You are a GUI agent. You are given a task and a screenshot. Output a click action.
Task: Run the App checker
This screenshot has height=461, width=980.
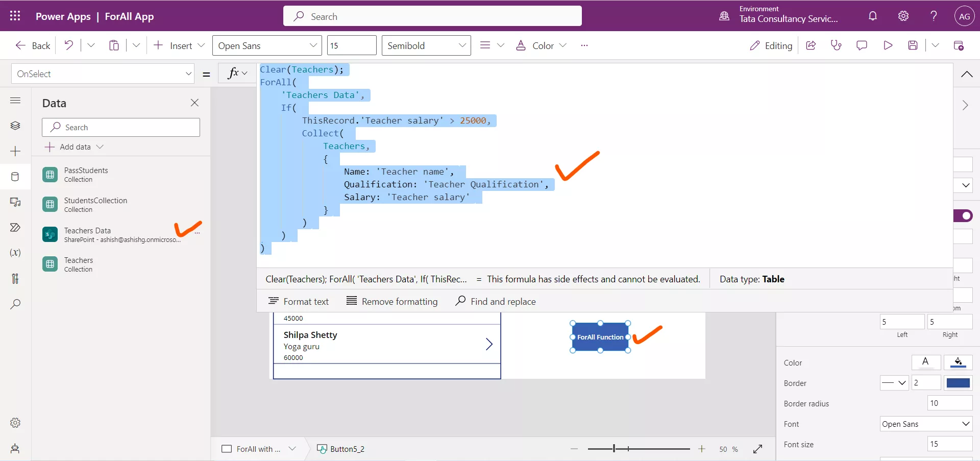tap(837, 45)
